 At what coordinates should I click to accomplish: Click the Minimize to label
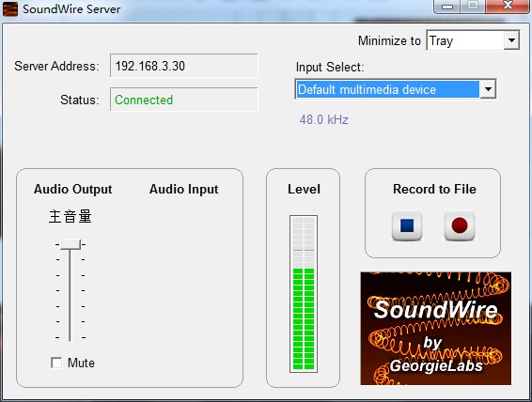coord(389,40)
